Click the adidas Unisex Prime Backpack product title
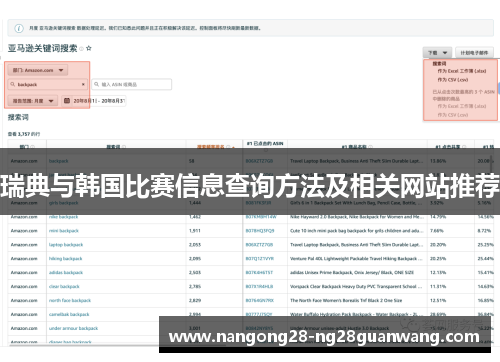The height and width of the screenshot is (362, 500). (352, 273)
